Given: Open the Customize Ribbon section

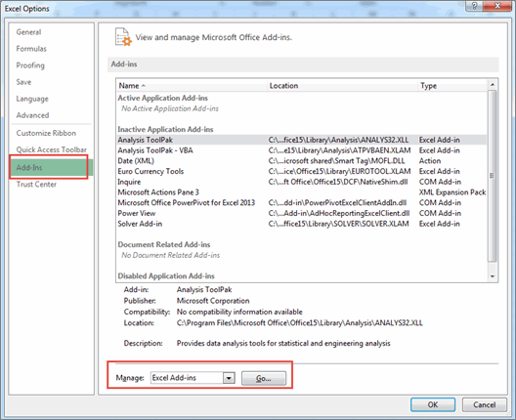Looking at the screenshot, I should coord(46,133).
